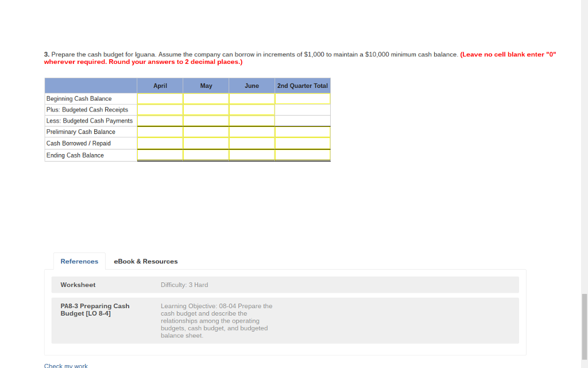The width and height of the screenshot is (588, 368).
Task: Click the Check my work link
Action: coord(65,365)
